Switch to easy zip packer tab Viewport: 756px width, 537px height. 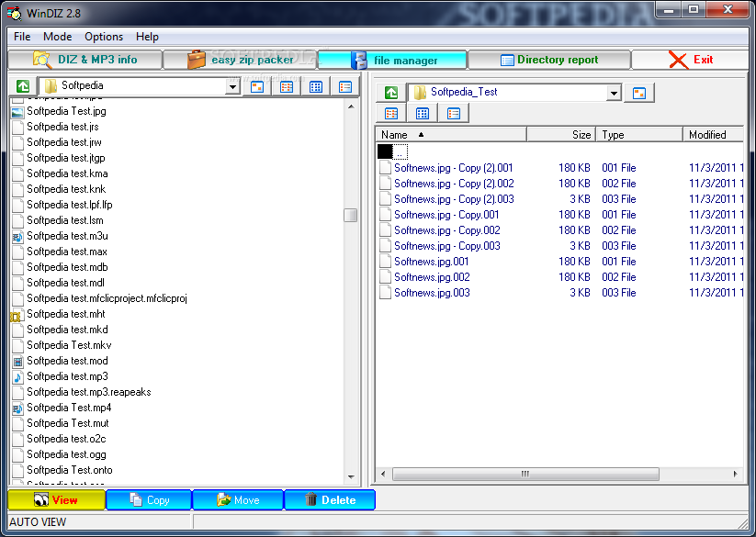[240, 60]
